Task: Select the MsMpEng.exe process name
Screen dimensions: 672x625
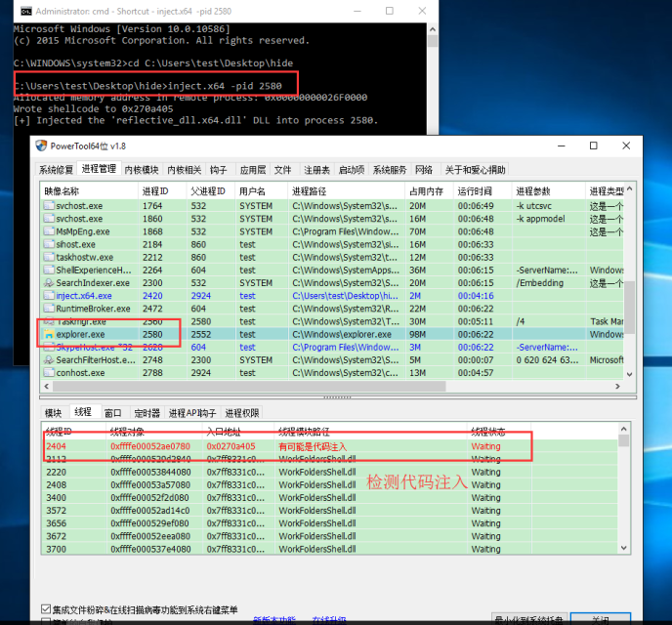Action: click(83, 231)
